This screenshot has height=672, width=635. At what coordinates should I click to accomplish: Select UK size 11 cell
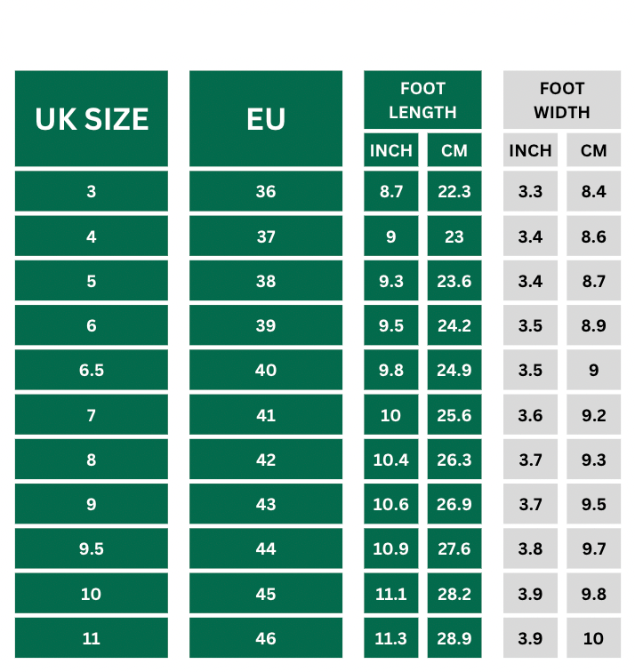[x=92, y=638]
